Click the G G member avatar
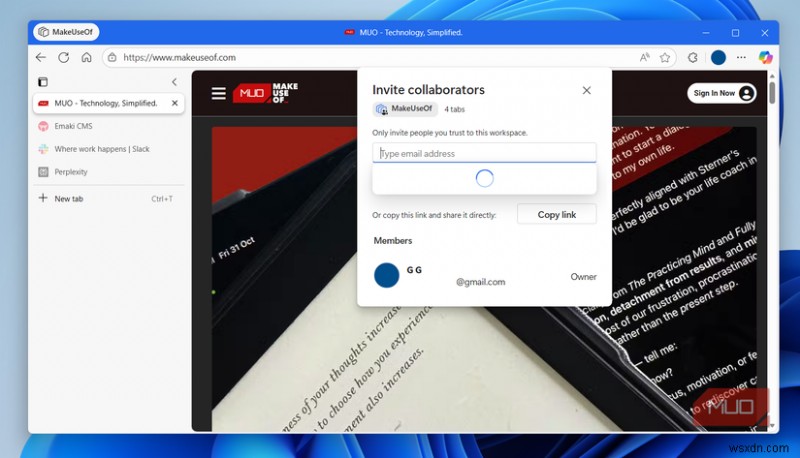 click(x=387, y=275)
